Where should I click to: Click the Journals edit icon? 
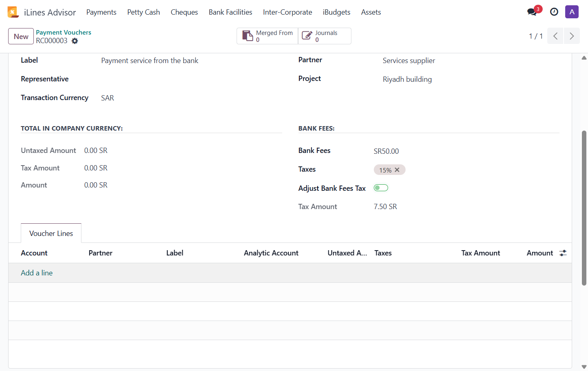[x=307, y=36]
